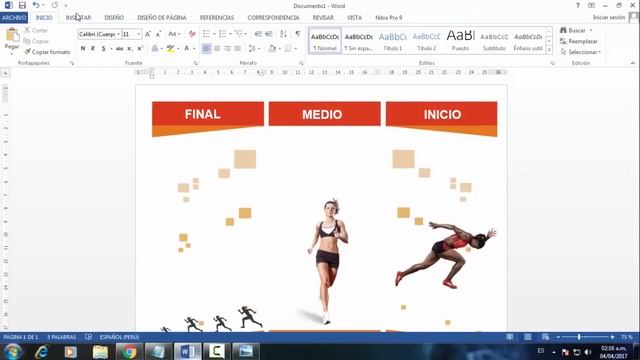Image resolution: width=640 pixels, height=360 pixels.
Task: Undo the last action
Action: coord(36,5)
